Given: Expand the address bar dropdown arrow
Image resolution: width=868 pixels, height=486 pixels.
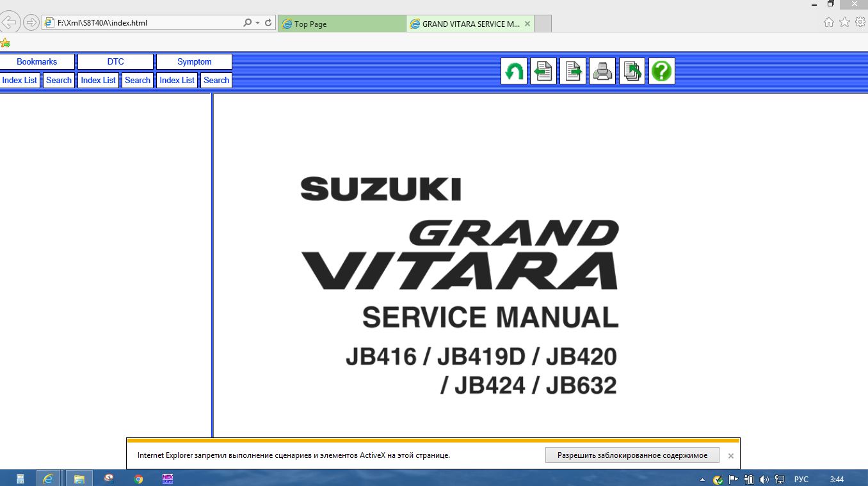Looking at the screenshot, I should coord(258,23).
